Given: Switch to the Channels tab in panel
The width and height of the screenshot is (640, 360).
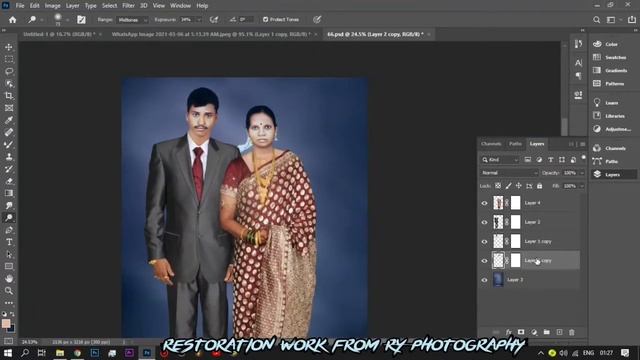Looking at the screenshot, I should [x=491, y=144].
